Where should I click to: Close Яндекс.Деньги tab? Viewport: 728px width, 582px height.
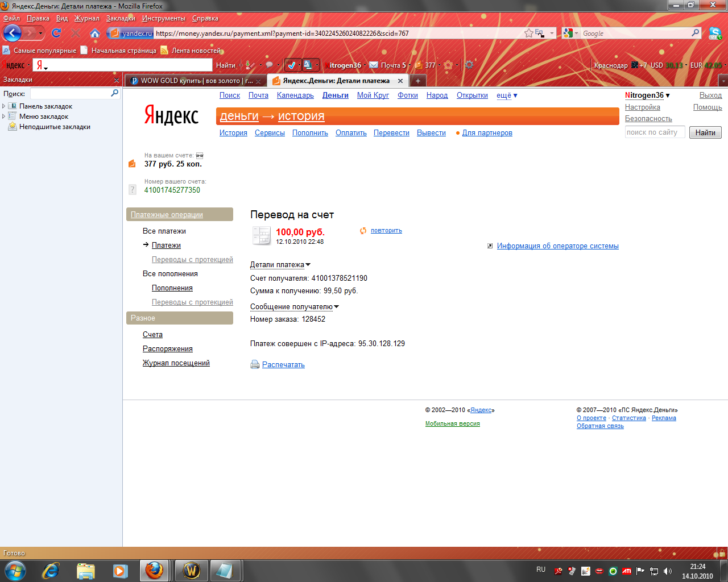[x=400, y=81]
